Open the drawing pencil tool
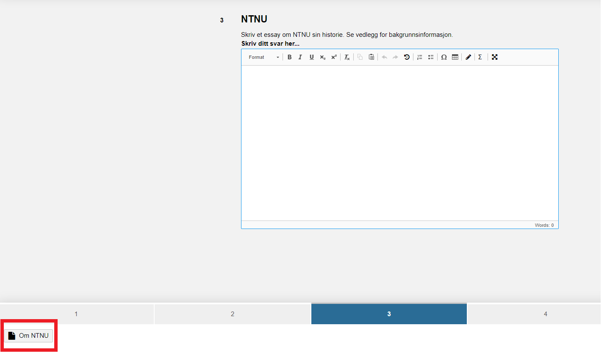 pyautogui.click(x=469, y=57)
